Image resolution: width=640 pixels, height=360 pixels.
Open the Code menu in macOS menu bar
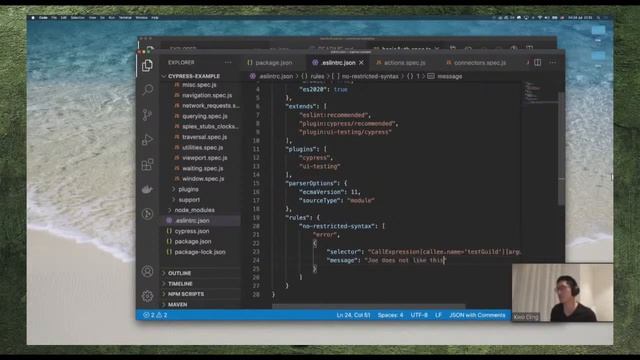coord(43,18)
